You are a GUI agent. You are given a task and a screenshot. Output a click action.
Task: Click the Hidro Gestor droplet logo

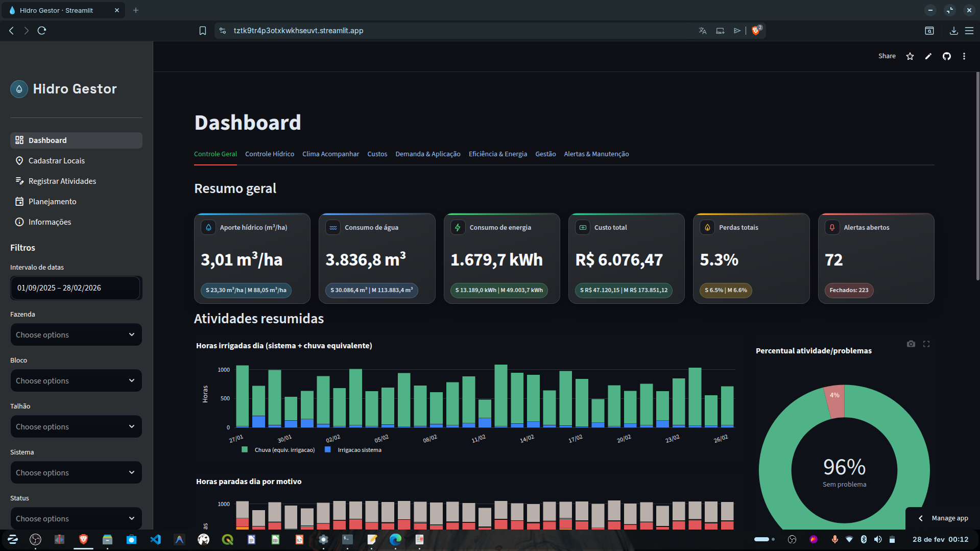[x=18, y=88]
